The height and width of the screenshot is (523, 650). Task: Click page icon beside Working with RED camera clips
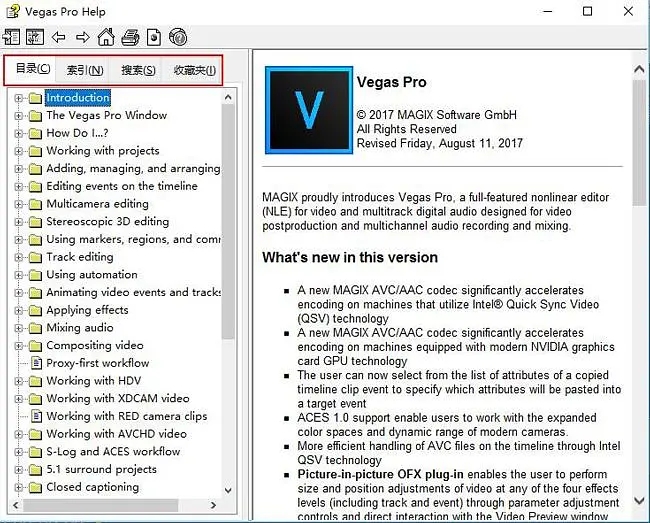pos(36,416)
